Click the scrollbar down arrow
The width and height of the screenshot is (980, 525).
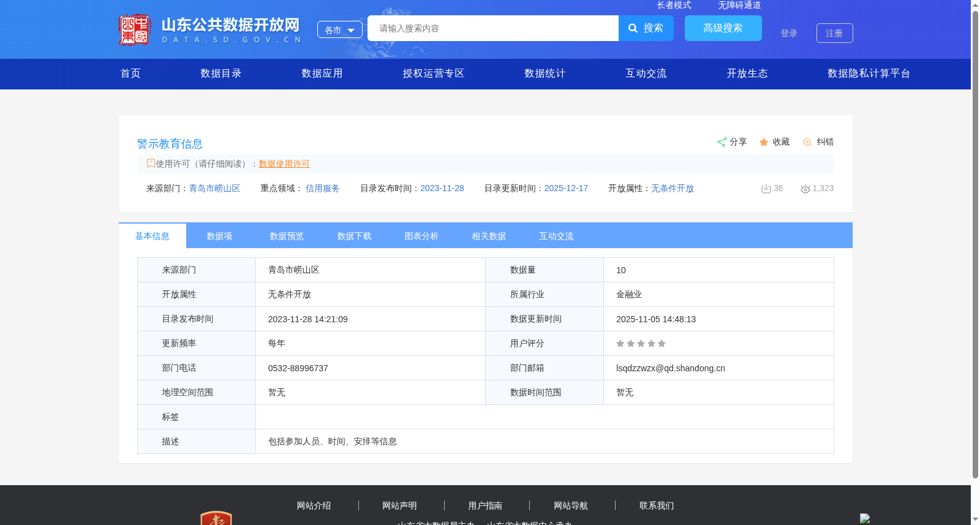975,519
